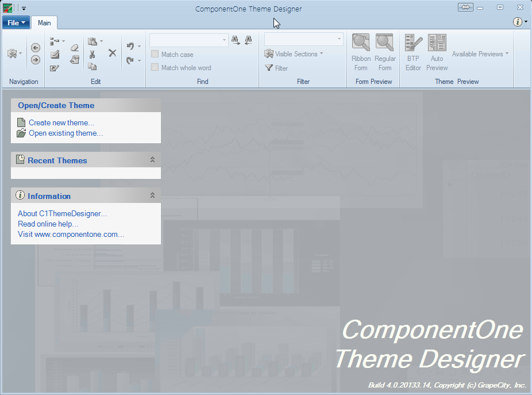Screen dimensions: 532x395
Task: Click the Undo arrow icon
Action: pos(130,46)
